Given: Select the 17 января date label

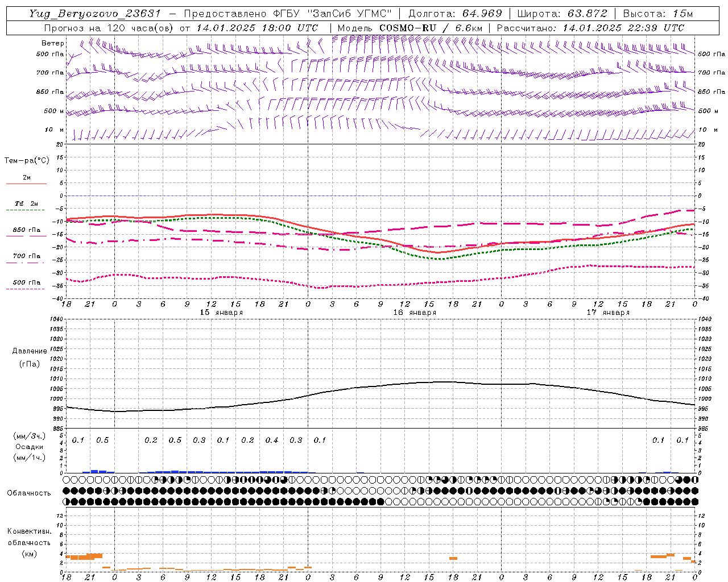Looking at the screenshot, I should (x=608, y=313).
